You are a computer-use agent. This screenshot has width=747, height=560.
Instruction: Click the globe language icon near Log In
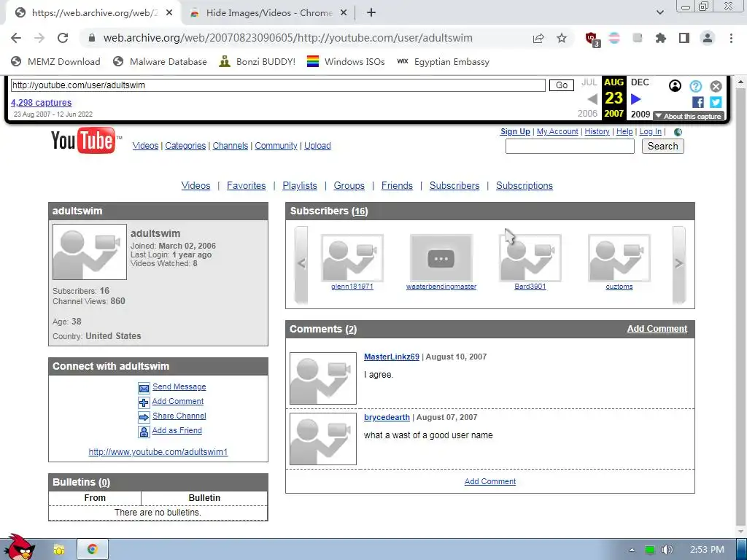point(678,132)
